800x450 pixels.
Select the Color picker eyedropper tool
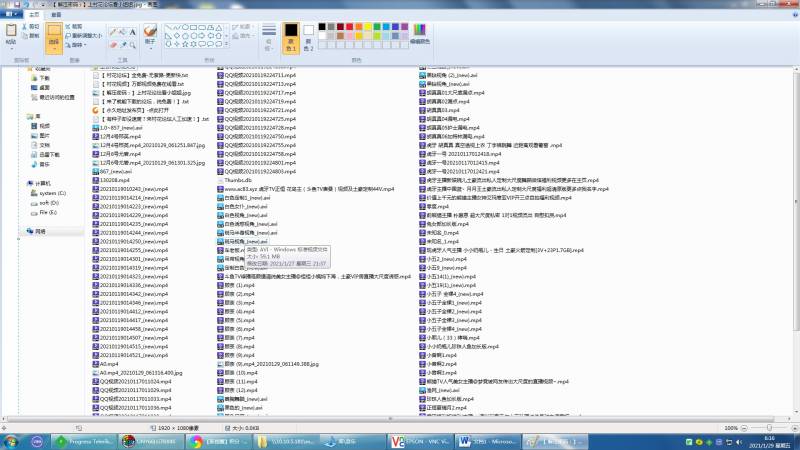[122, 43]
